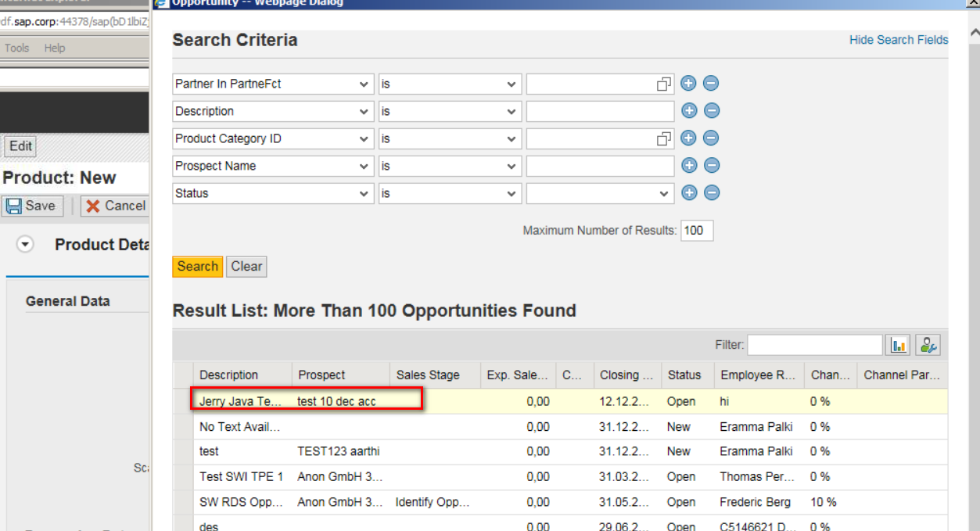Collapse the Product Details section
Screen dimensions: 980x531
pos(26,245)
